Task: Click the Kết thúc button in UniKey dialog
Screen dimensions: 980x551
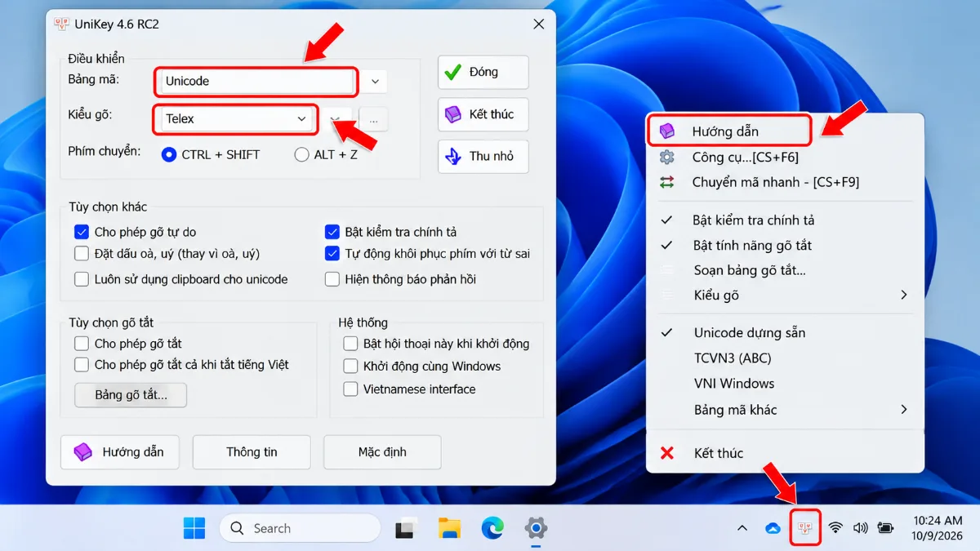Action: (483, 114)
